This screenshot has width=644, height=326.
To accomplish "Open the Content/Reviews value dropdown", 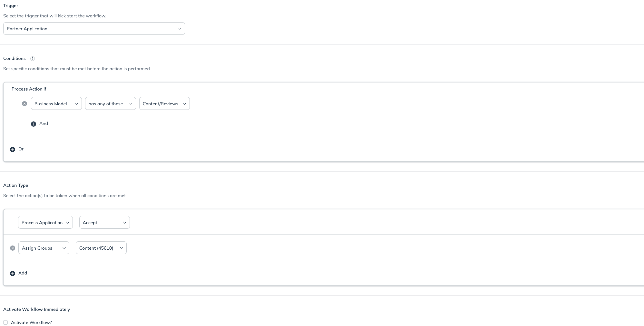I will pos(164,104).
